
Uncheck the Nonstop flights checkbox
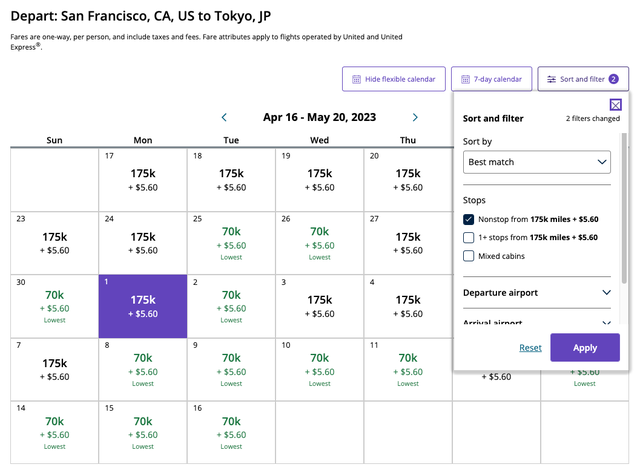pos(469,219)
